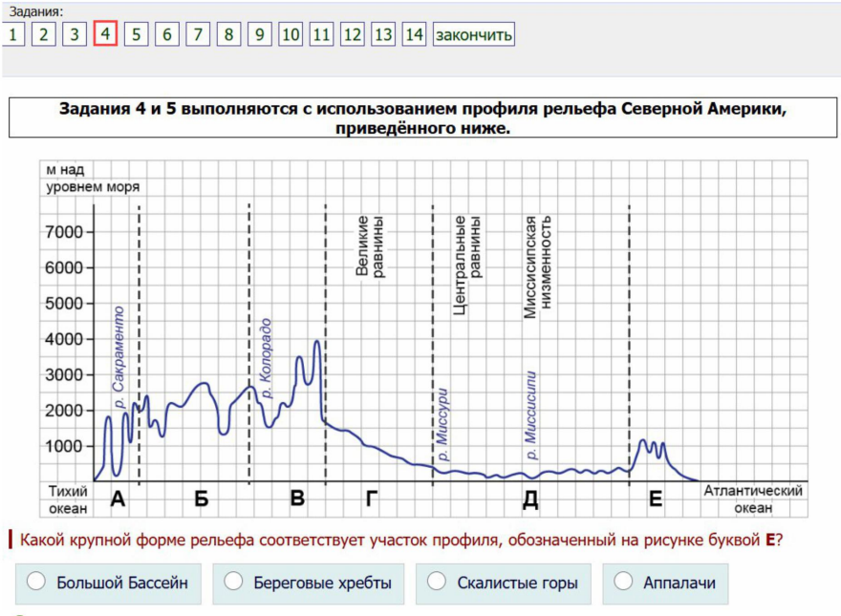Select Аппалачи as the answer
841x616 pixels.
point(624,582)
